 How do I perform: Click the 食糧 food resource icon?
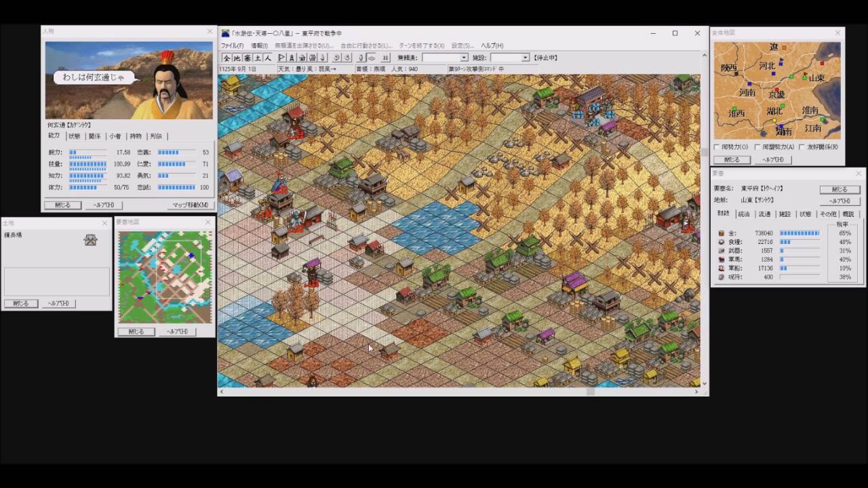point(722,242)
